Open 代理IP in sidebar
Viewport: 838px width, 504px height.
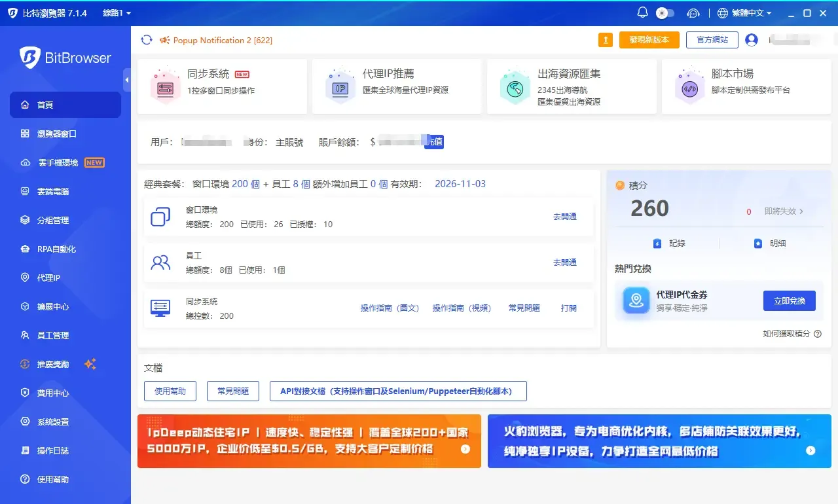65,278
